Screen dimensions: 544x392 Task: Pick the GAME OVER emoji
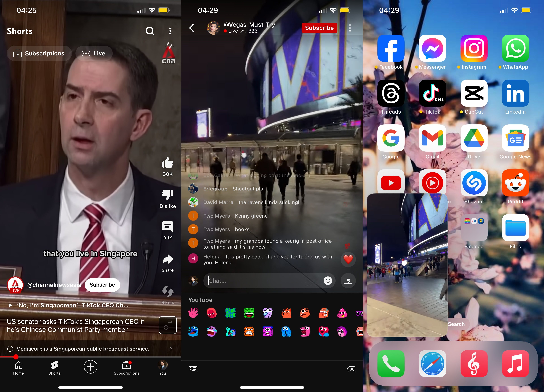pos(230,313)
